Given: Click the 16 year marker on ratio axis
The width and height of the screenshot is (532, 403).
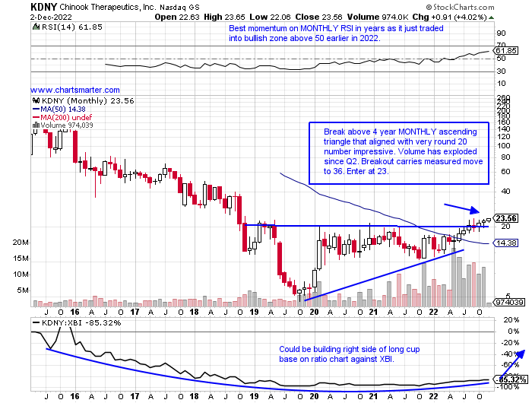Looking at the screenshot, I should click(74, 396).
